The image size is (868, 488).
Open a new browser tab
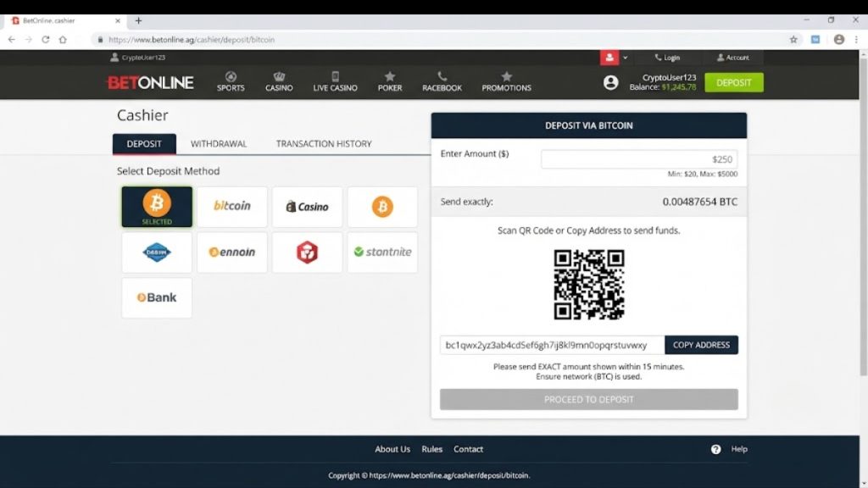click(x=138, y=20)
